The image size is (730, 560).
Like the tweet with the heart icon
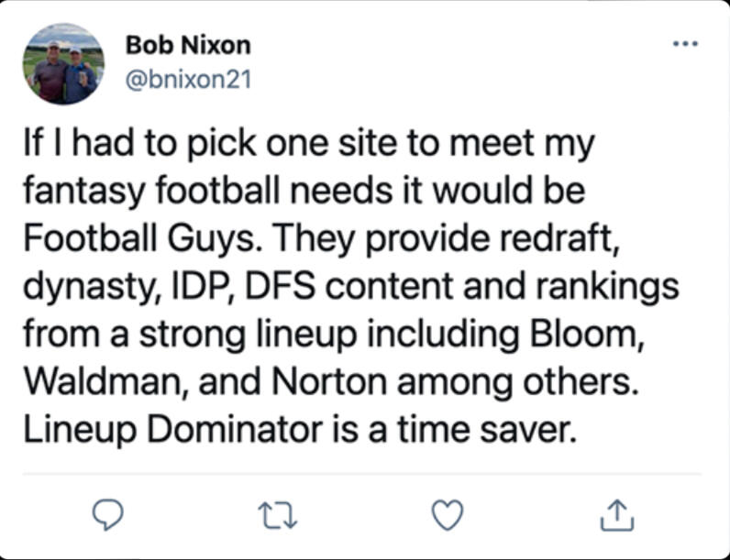point(446,515)
